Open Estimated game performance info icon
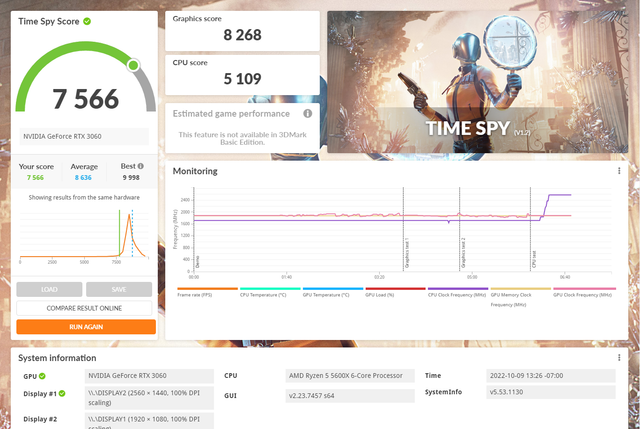The image size is (640, 429). coord(307,113)
